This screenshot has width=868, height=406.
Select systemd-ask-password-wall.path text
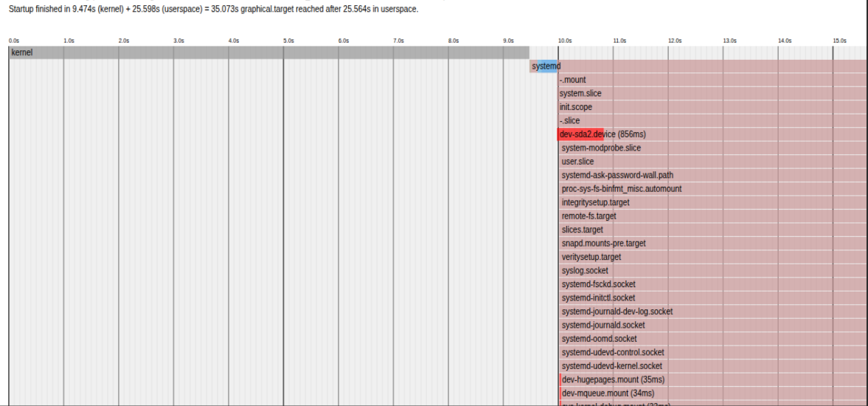pos(617,175)
